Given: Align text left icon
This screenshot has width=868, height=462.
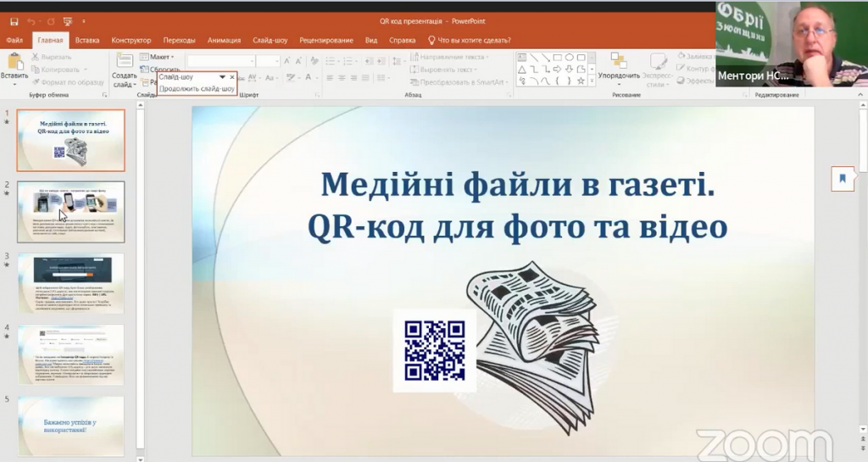Looking at the screenshot, I should 330,78.
